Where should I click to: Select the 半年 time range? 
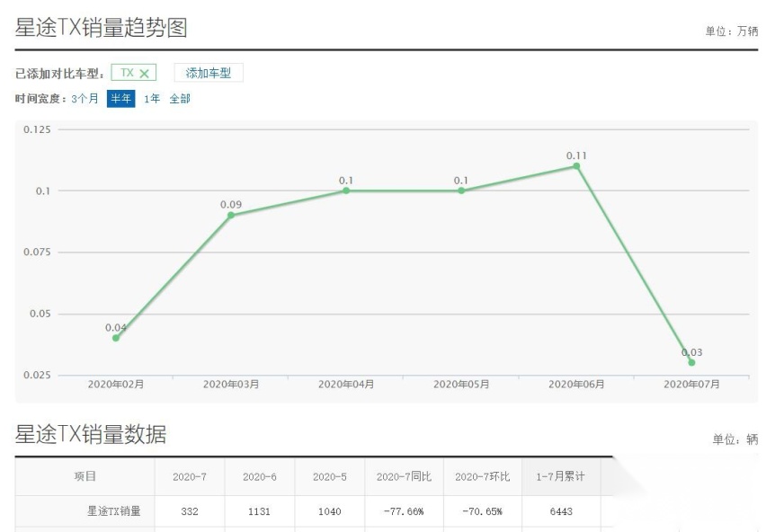click(x=120, y=99)
